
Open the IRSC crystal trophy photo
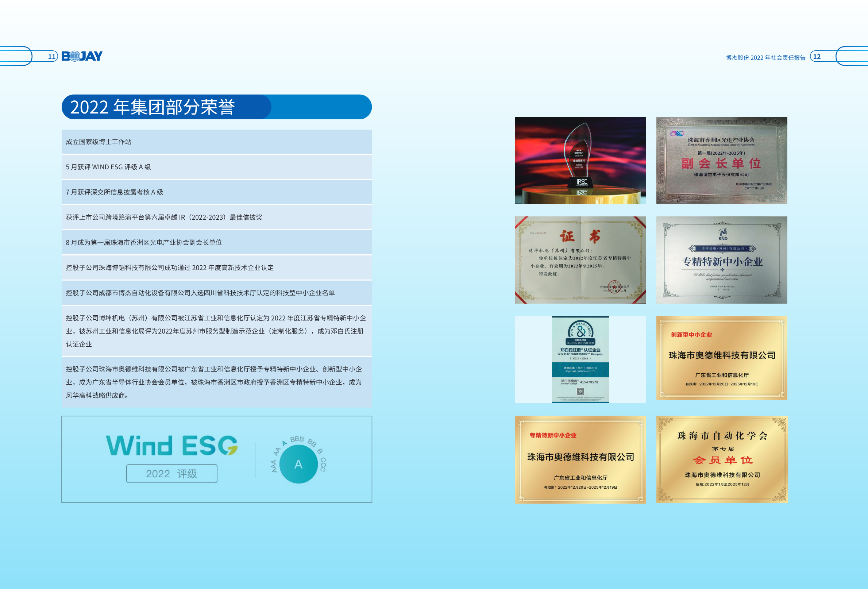point(580,160)
